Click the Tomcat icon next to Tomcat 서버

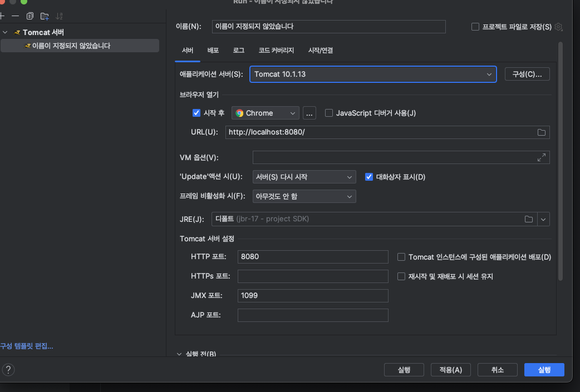pos(17,32)
